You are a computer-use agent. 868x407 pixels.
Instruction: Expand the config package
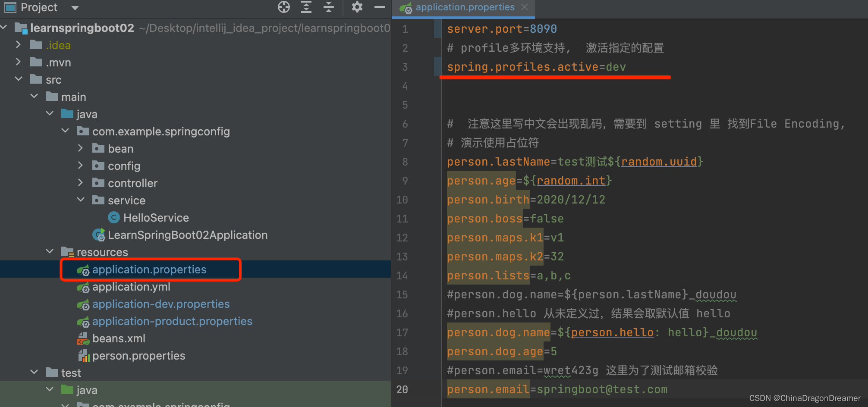80,165
